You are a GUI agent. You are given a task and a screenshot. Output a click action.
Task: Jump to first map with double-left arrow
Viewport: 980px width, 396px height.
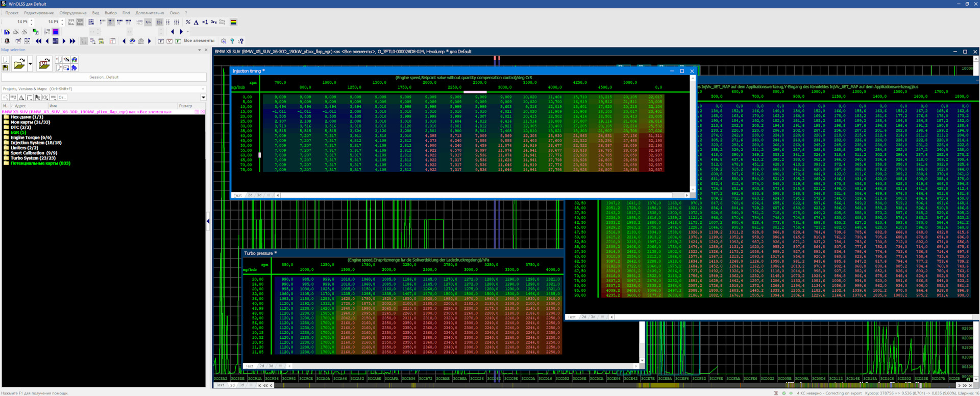tap(38, 41)
